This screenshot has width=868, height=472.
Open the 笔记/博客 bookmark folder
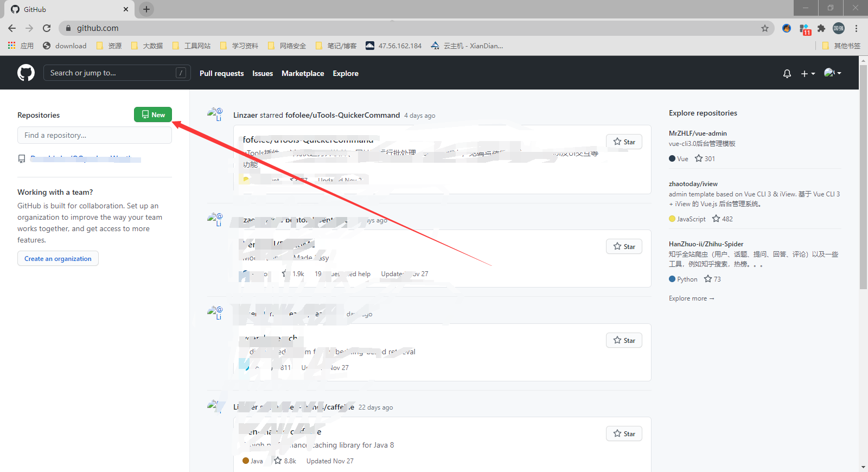tap(336, 46)
